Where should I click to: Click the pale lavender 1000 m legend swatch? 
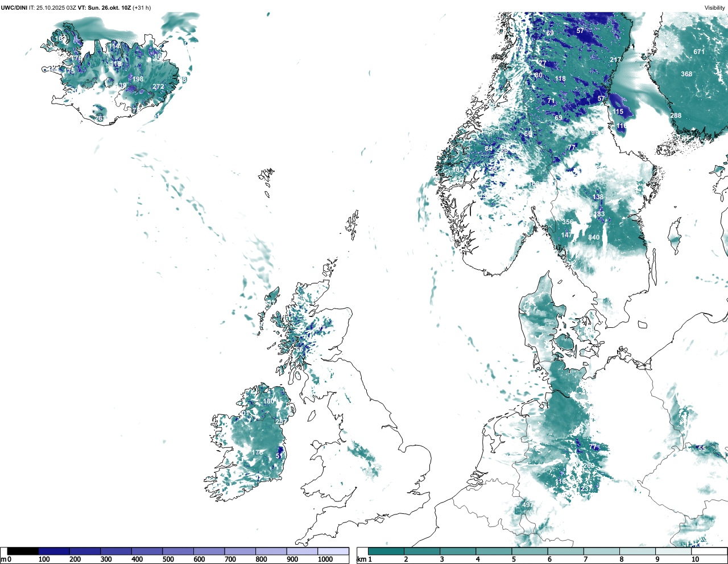pos(333,551)
